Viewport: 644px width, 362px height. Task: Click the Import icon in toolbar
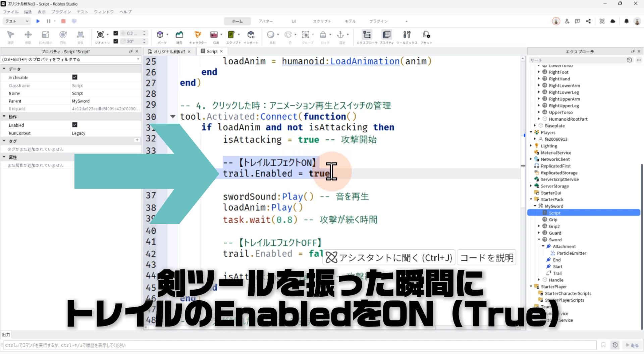point(251,35)
